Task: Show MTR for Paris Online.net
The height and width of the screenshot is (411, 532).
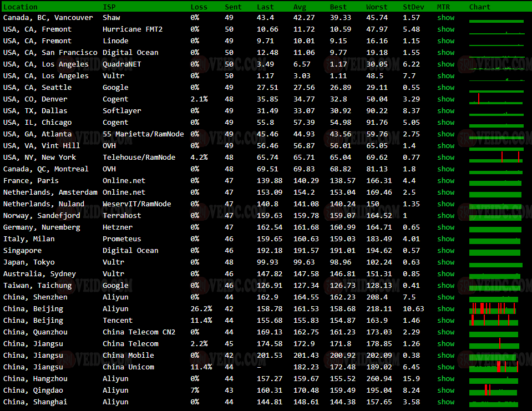Action: pyautogui.click(x=445, y=181)
